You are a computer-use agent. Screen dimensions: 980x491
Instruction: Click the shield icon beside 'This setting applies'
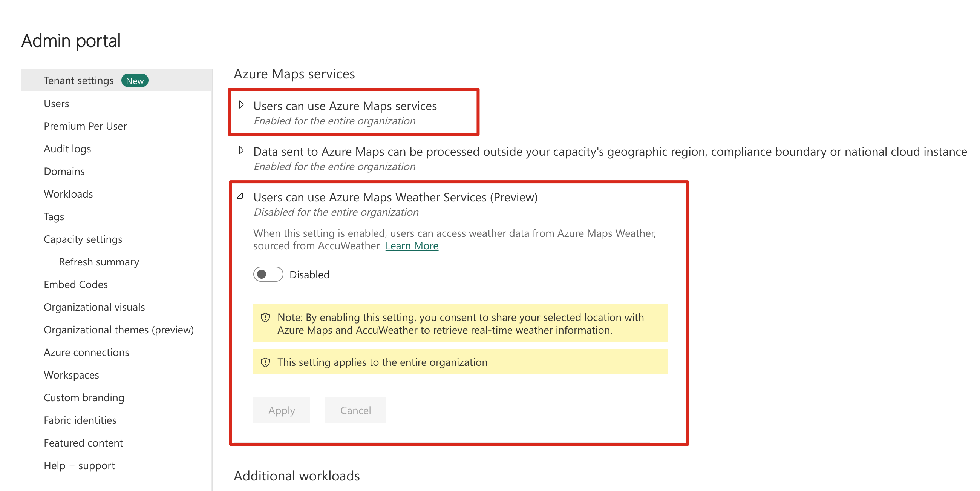tap(265, 362)
